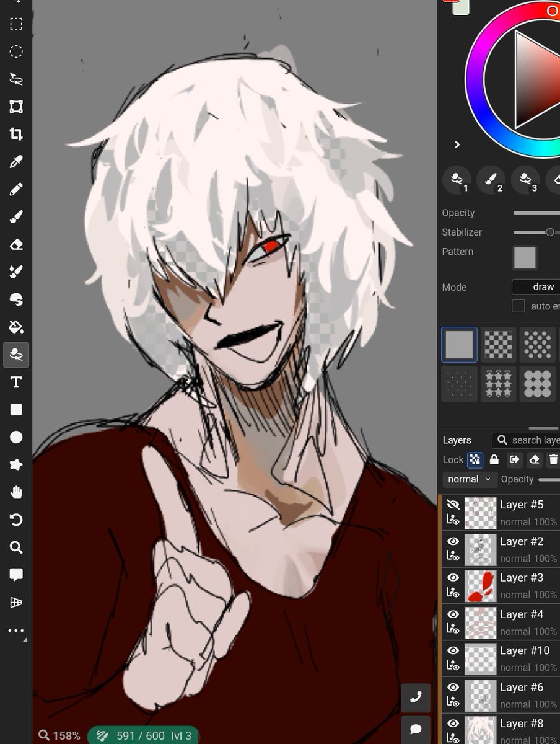Select Layer #3 thumbnail with red shapes

point(481,586)
